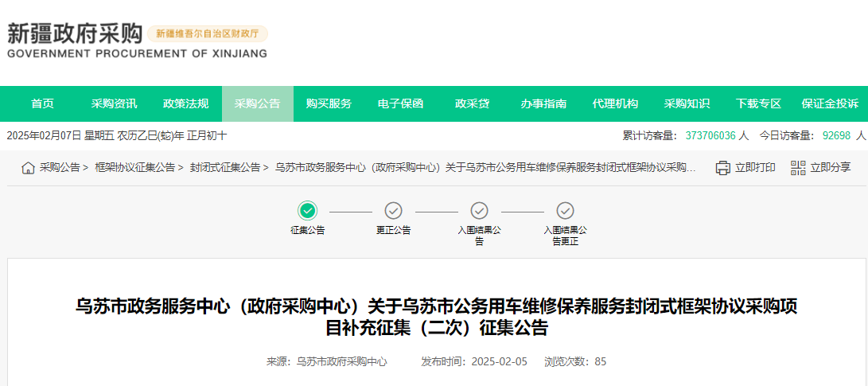The image size is (868, 386).
Task: Go to 政策法规 in navigation bar
Action: point(185,104)
